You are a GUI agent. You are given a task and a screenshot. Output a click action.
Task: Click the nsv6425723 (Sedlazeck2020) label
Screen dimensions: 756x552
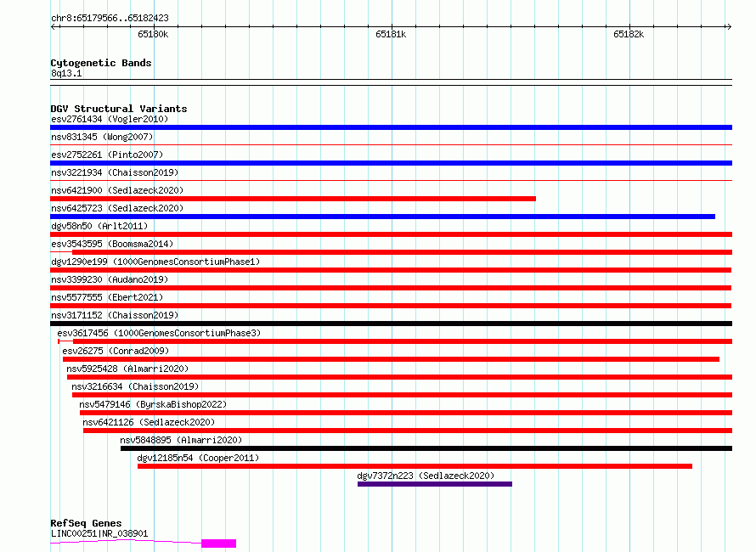(x=117, y=208)
